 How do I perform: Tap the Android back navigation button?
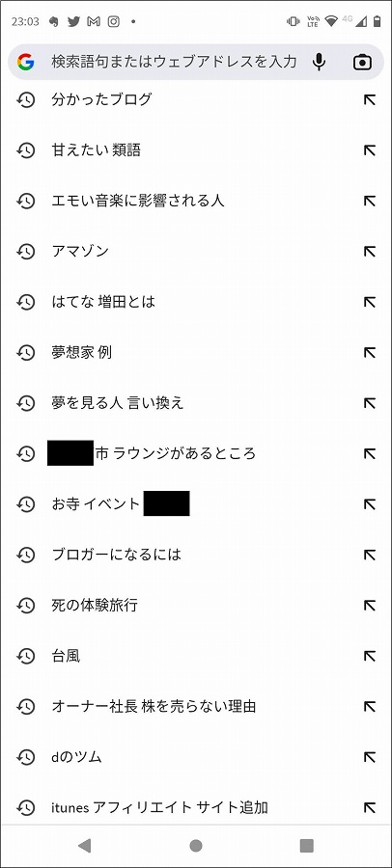tap(84, 845)
